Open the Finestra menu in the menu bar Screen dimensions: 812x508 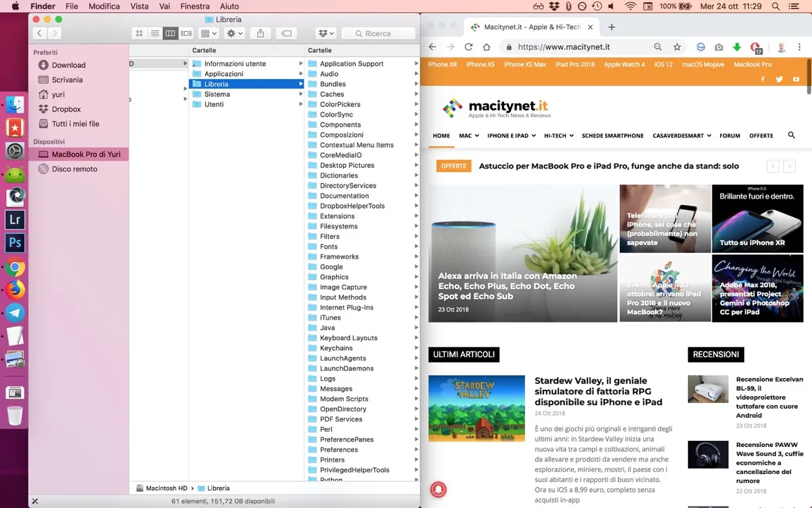pyautogui.click(x=195, y=6)
